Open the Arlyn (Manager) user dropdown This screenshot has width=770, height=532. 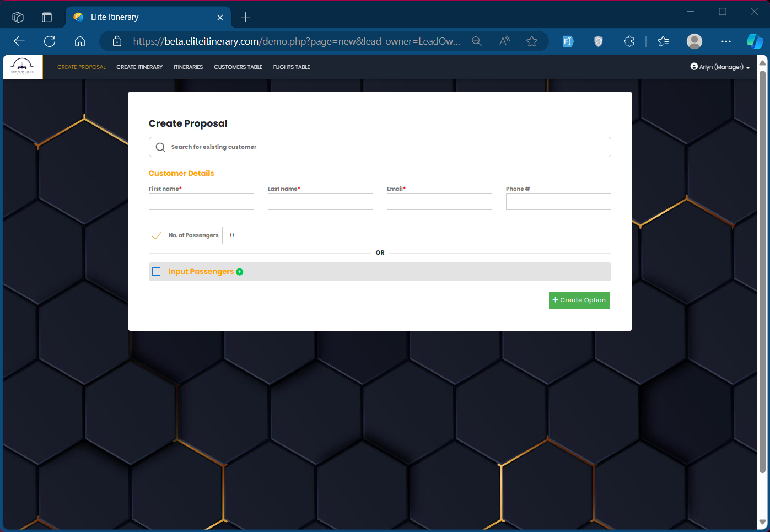coord(720,67)
